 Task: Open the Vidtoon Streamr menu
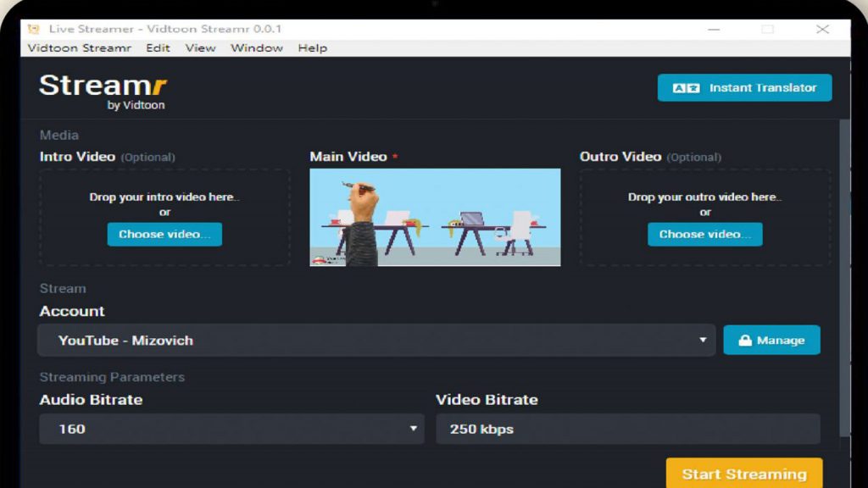click(80, 48)
